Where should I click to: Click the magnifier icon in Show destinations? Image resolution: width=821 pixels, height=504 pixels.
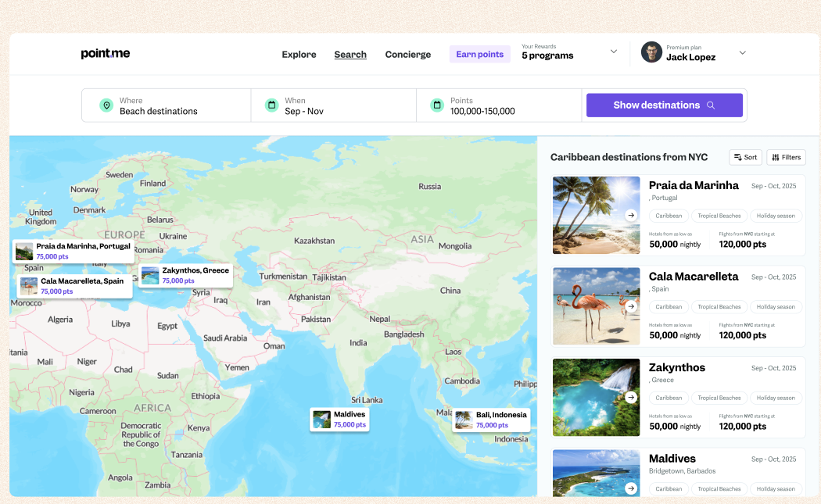(x=711, y=105)
